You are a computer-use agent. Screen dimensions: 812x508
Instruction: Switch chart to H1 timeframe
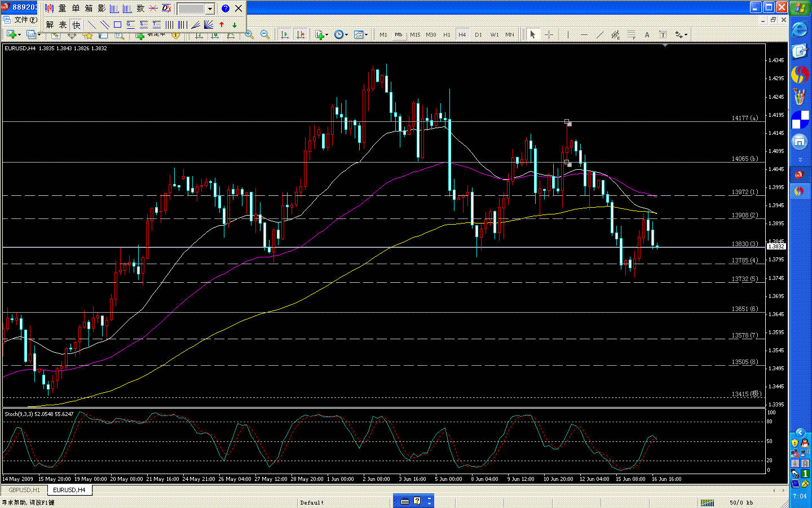click(x=447, y=34)
